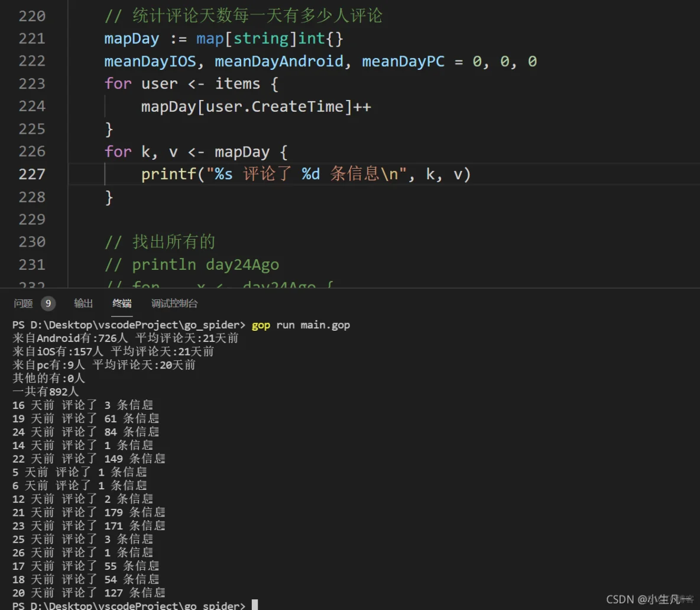Click output row 19 天前 评论了 61 条信息
Image resolution: width=700 pixels, height=610 pixels.
(x=86, y=419)
